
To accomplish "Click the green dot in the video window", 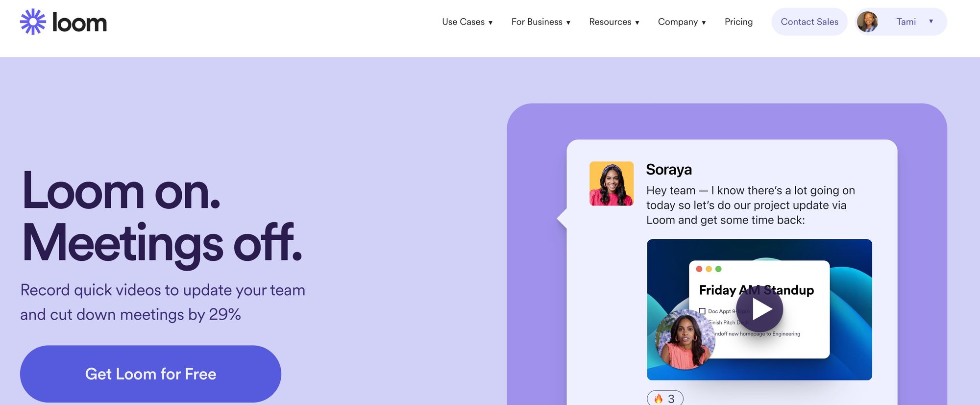I will (x=718, y=269).
